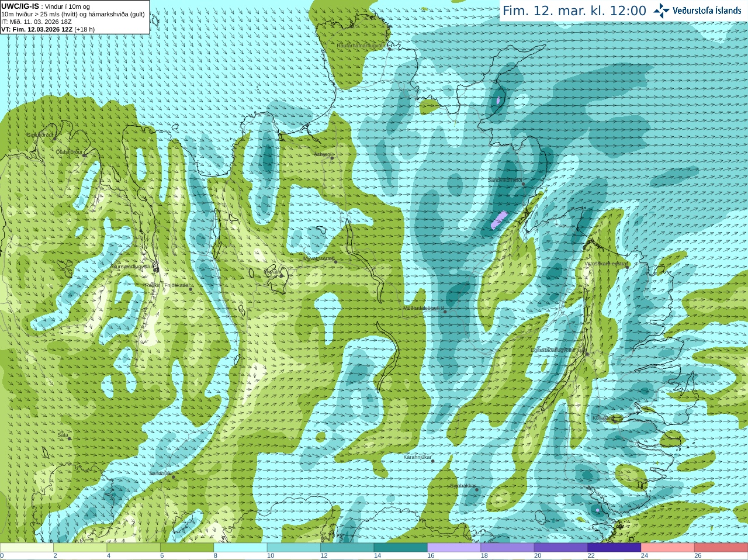Select the Ólafsfjörður station label
The width and height of the screenshot is (748, 560).
(x=69, y=152)
